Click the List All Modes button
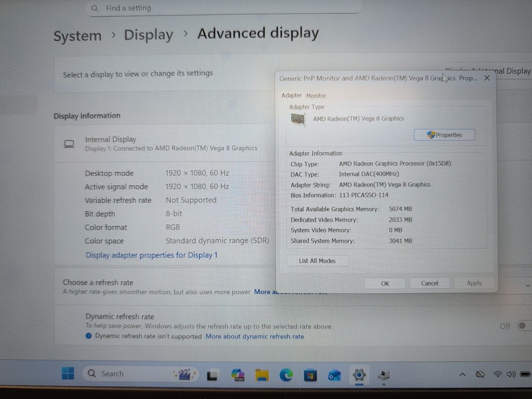The height and width of the screenshot is (399, 532). tap(317, 261)
